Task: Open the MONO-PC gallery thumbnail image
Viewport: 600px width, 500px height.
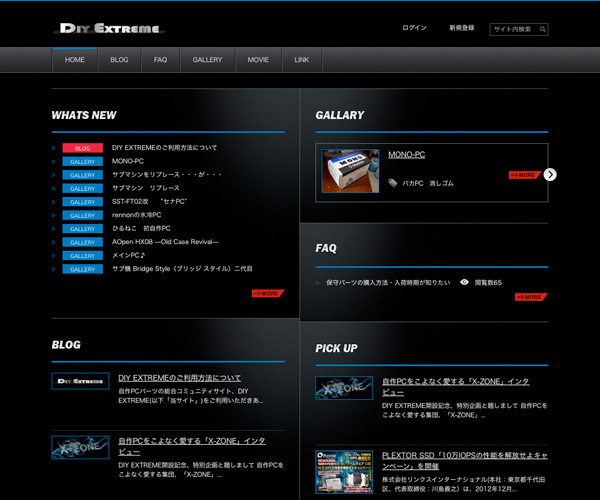Action: [x=350, y=171]
